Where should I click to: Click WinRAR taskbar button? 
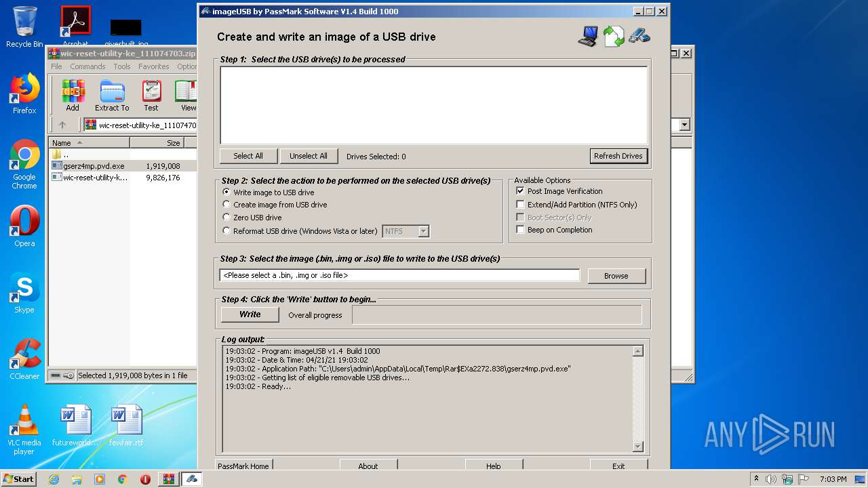[x=169, y=479]
